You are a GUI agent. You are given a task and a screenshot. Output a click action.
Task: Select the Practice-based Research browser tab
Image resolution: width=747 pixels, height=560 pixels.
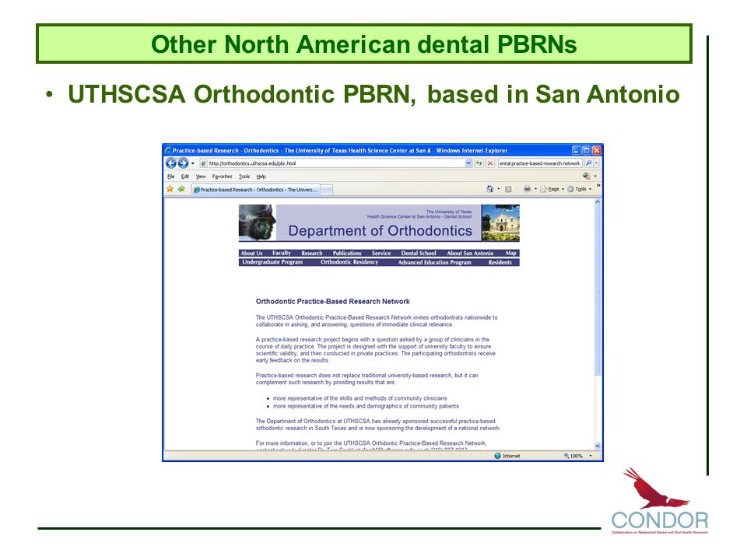[256, 190]
